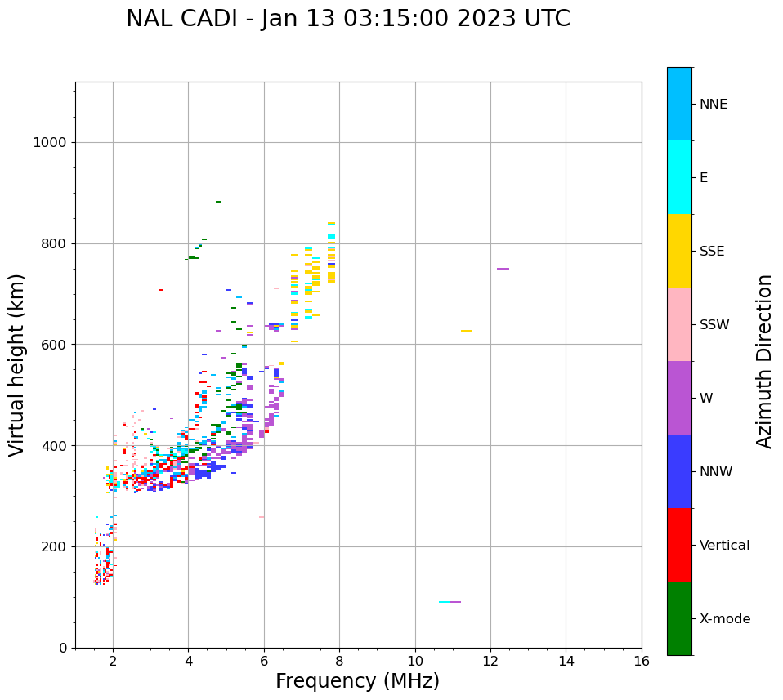This screenshot has width=783, height=700.
Task: Select the cyan E colorbar segment
Action: [679, 177]
